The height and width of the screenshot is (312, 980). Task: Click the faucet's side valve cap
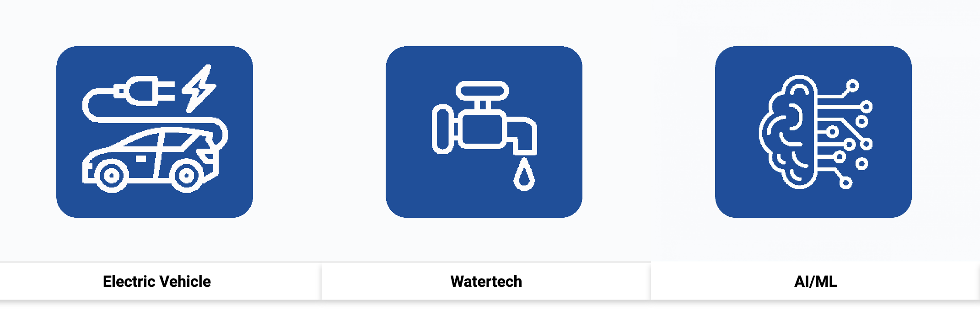tap(442, 129)
